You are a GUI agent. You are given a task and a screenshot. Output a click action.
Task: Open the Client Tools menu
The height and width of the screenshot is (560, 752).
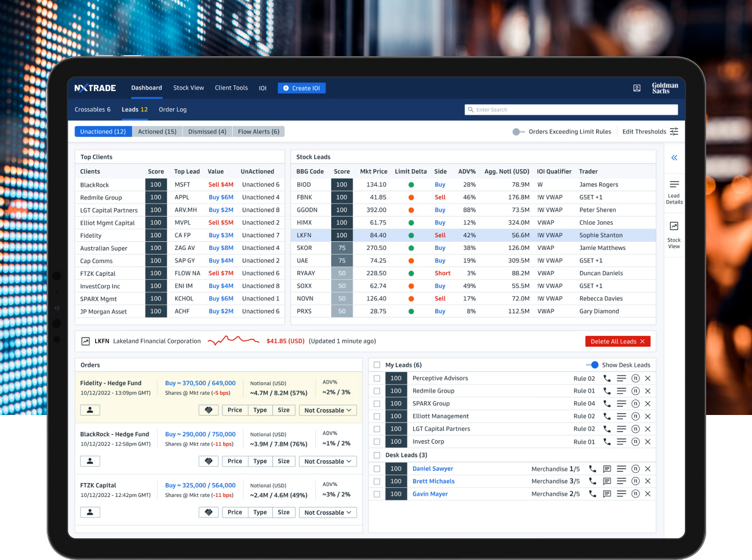tap(231, 88)
